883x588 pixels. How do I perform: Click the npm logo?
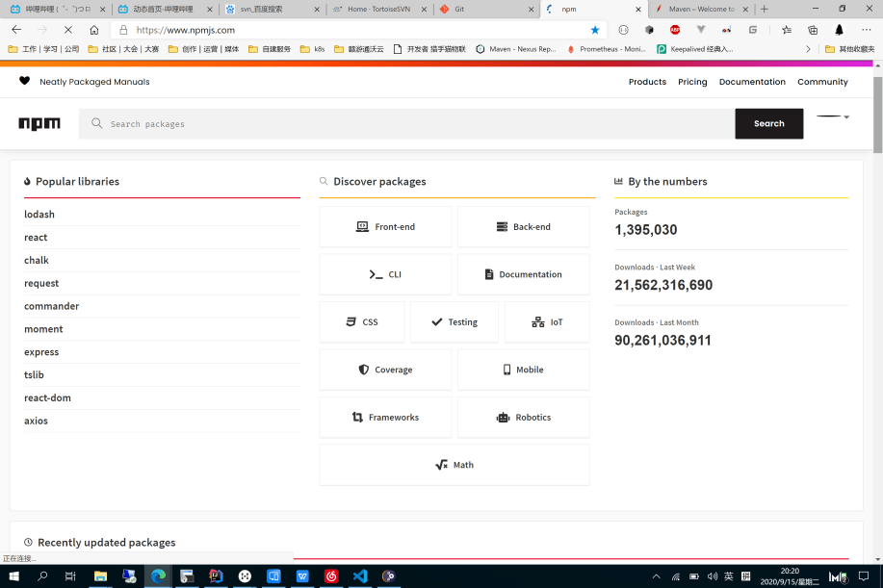[x=39, y=123]
